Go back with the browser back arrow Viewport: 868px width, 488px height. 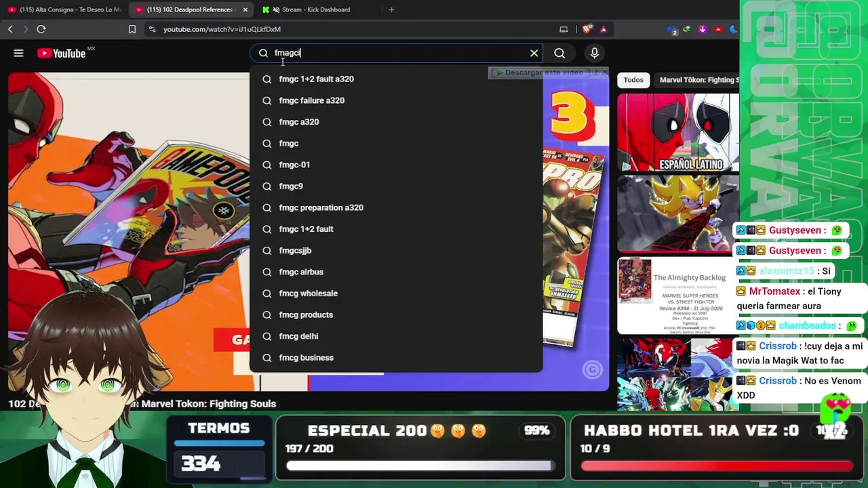coord(10,29)
